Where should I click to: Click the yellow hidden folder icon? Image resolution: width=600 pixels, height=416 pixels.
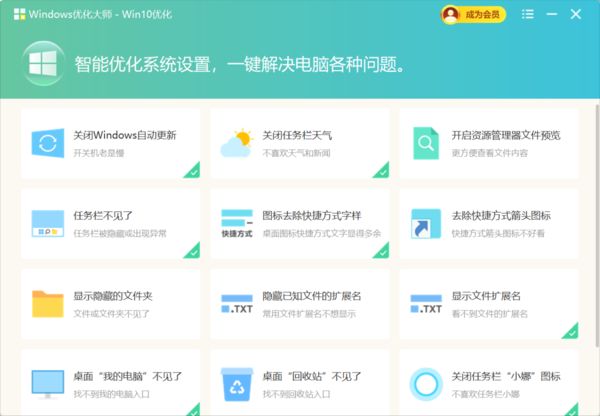point(47,303)
